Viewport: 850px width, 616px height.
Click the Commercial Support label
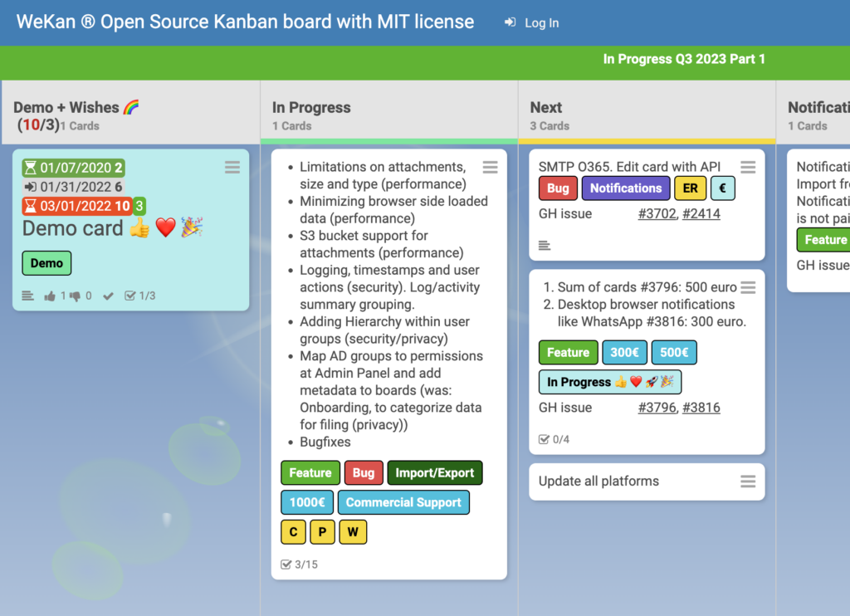[x=404, y=502]
